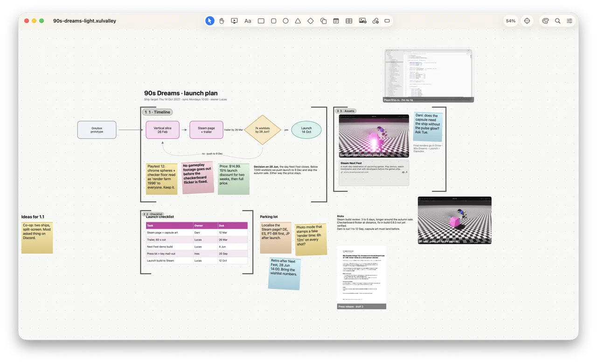Open the key art magenta pulse ship image
The width and height of the screenshot is (597, 364).
(x=374, y=136)
